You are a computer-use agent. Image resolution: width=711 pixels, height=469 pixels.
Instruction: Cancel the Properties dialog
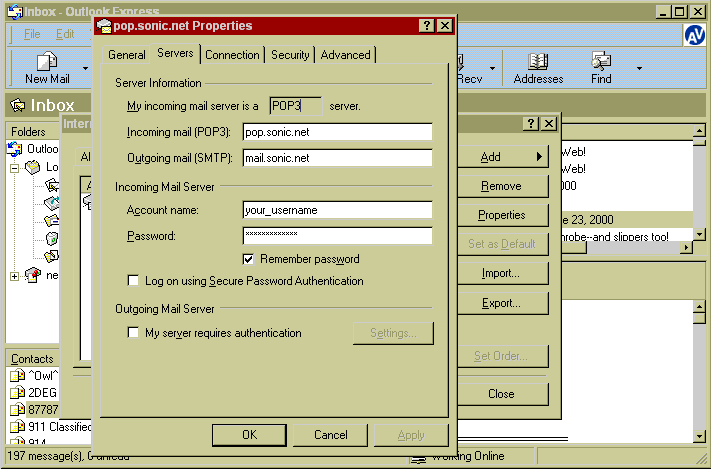[331, 435]
